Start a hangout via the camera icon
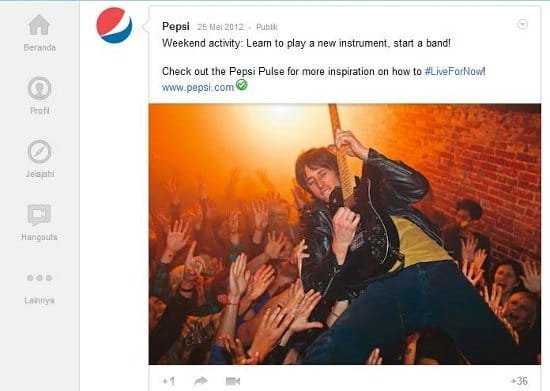550x391 pixels. [233, 381]
